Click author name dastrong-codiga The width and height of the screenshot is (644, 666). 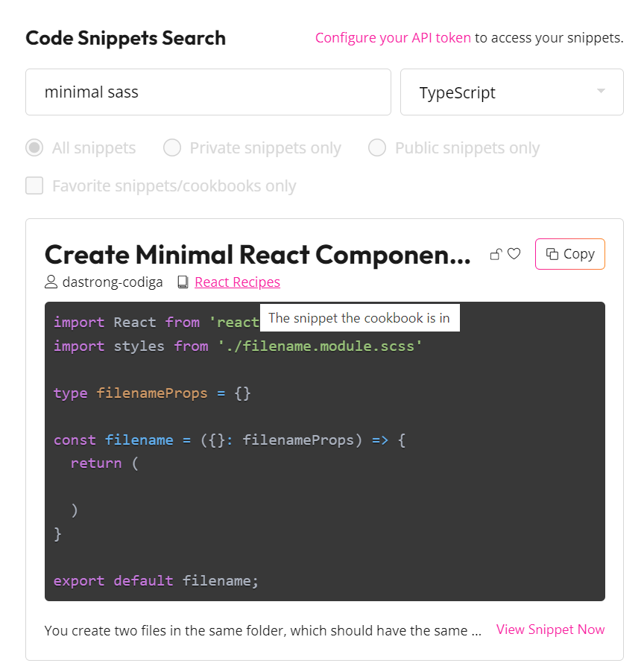[112, 282]
